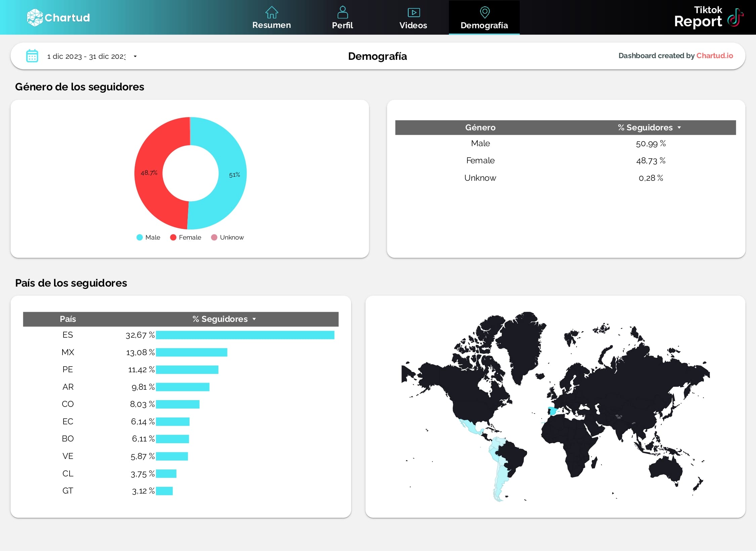This screenshot has width=756, height=551.
Task: Click the Chartud logo icon
Action: tap(35, 17)
